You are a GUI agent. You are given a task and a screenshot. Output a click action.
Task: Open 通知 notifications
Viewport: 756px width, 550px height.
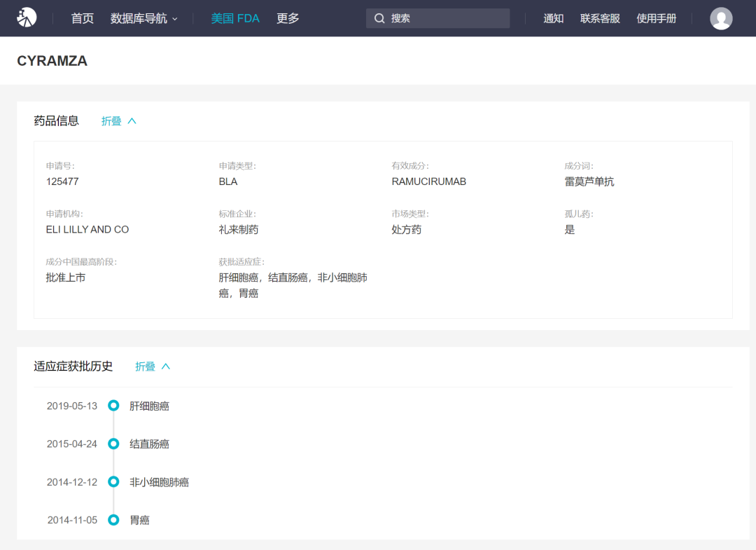pyautogui.click(x=554, y=18)
